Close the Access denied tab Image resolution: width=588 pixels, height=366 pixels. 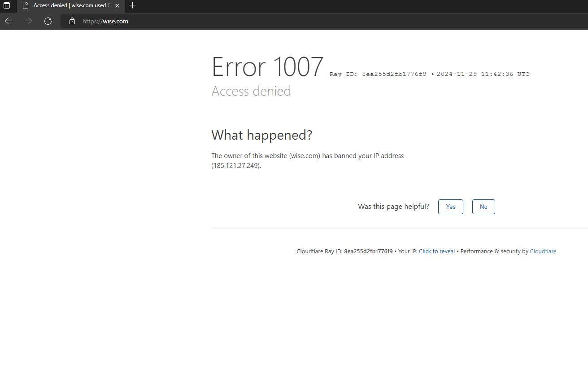tap(117, 6)
